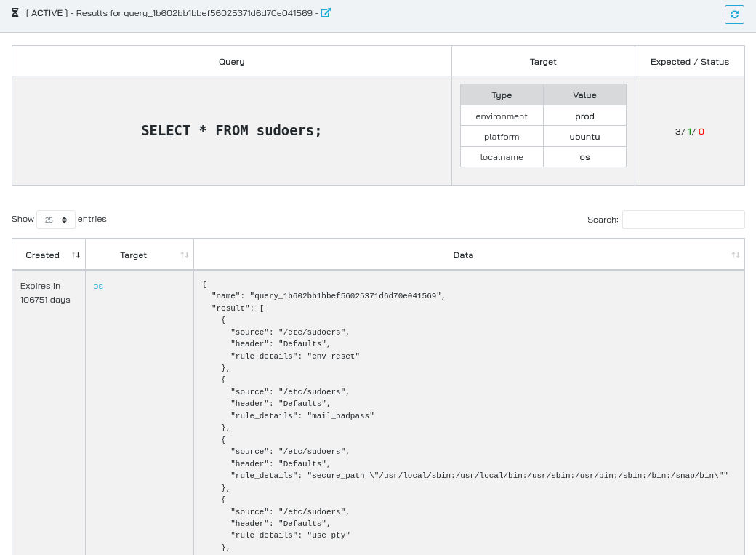Image resolution: width=756 pixels, height=555 pixels.
Task: Sort by the Created column arrows
Action: 76,255
